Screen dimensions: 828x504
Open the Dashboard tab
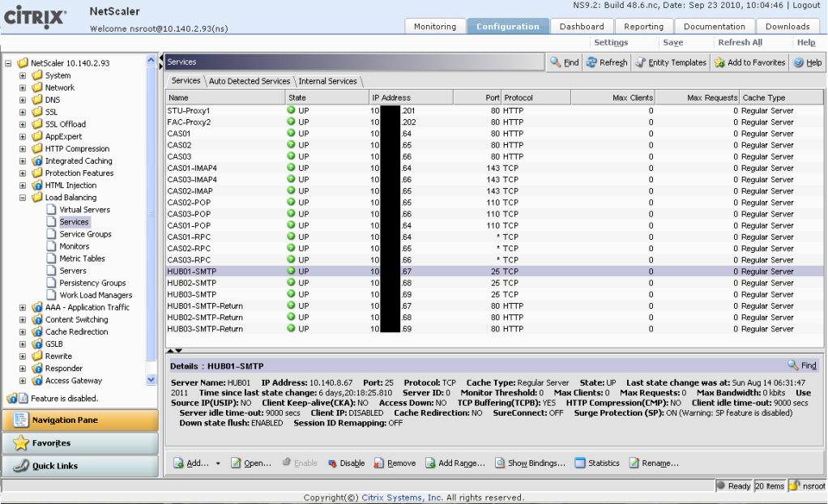(582, 27)
